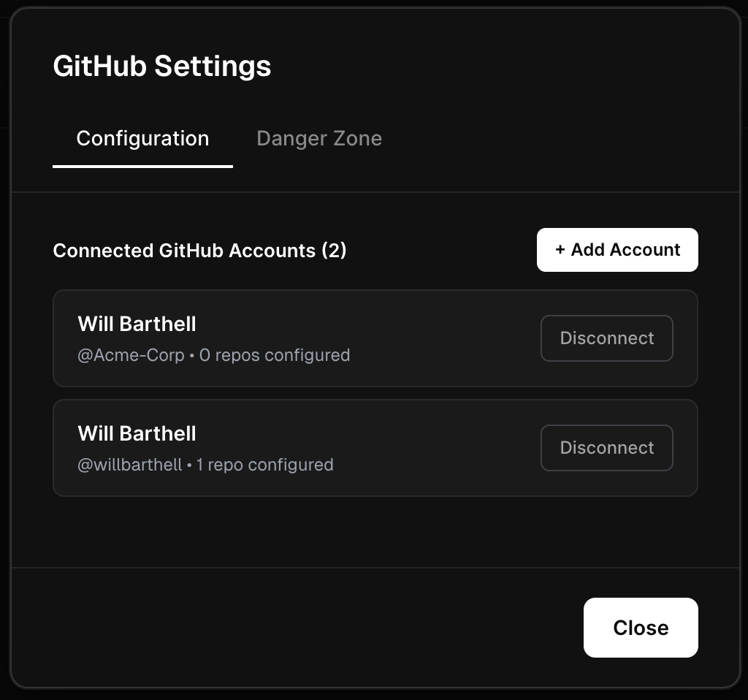The image size is (748, 700).
Task: Disconnect the willbarthell GitHub account
Action: (606, 447)
